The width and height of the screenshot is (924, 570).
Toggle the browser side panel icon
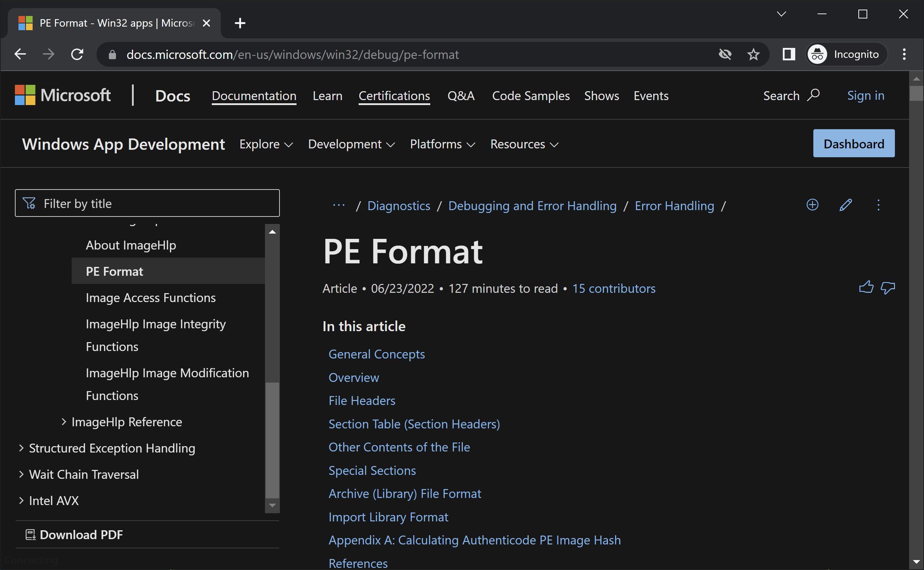coord(789,55)
